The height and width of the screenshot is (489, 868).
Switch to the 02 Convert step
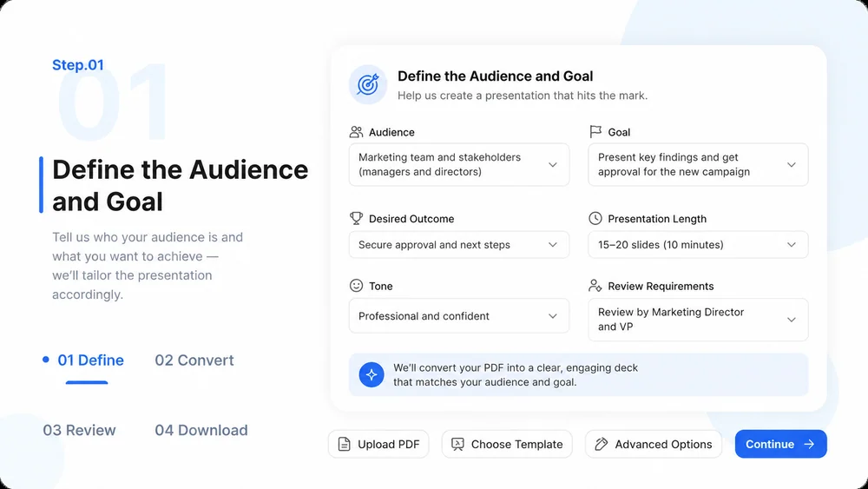tap(194, 360)
